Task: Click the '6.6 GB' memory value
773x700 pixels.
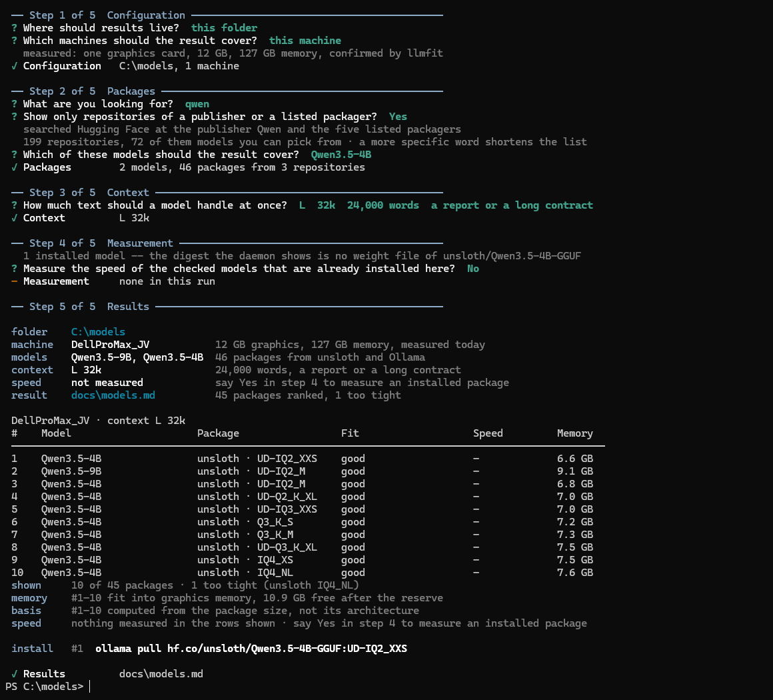Action: [x=575, y=458]
